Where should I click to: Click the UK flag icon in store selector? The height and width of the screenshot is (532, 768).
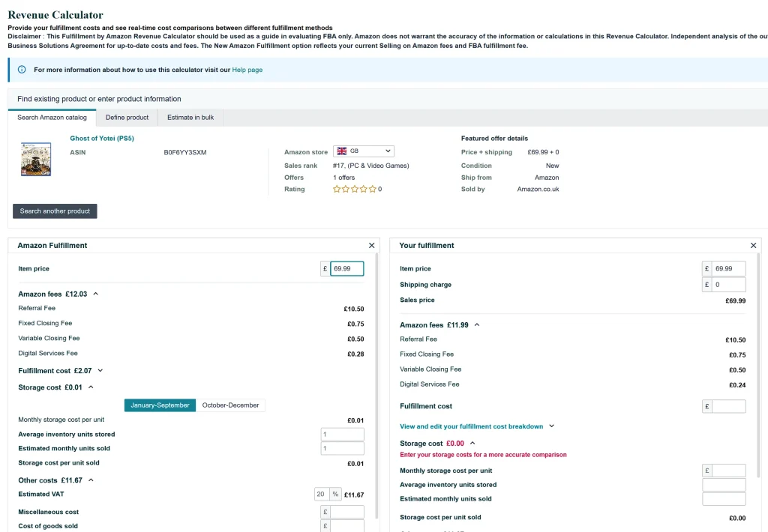[342, 151]
